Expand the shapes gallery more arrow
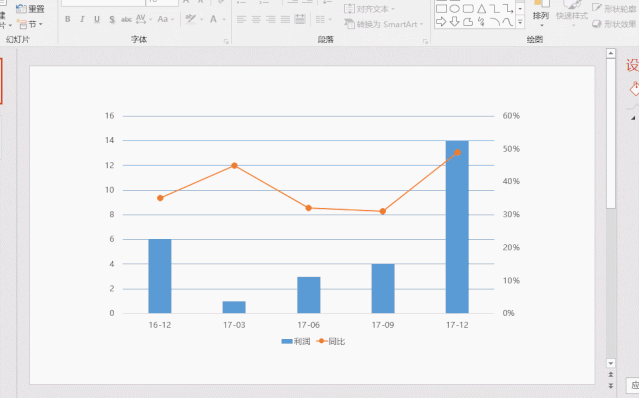Image resolution: width=639 pixels, height=398 pixels. pos(520,22)
